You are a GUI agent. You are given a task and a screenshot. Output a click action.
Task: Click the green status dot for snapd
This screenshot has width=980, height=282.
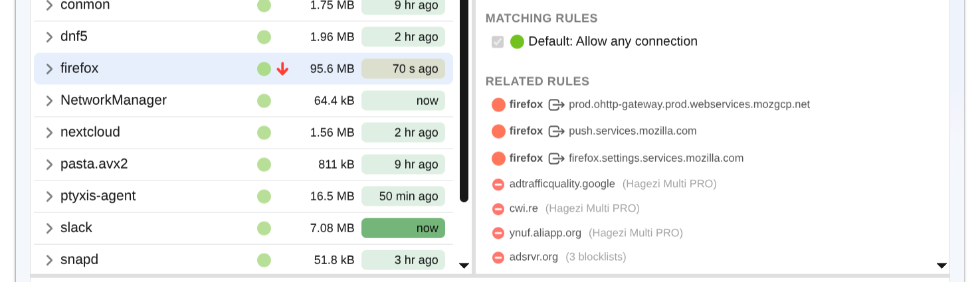pos(264,260)
